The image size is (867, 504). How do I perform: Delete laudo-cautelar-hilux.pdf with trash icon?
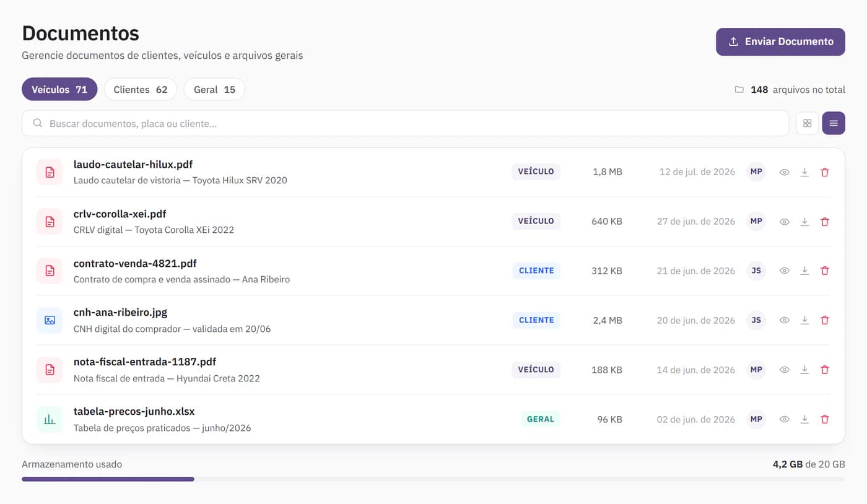pos(824,172)
